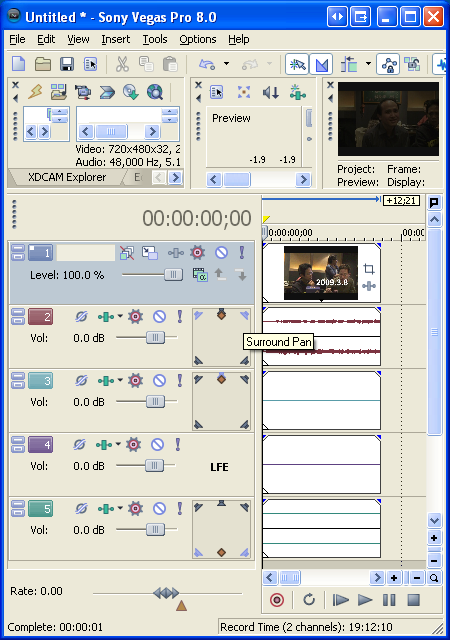Toggle Loop Playback button
The height and width of the screenshot is (640, 450).
309,600
